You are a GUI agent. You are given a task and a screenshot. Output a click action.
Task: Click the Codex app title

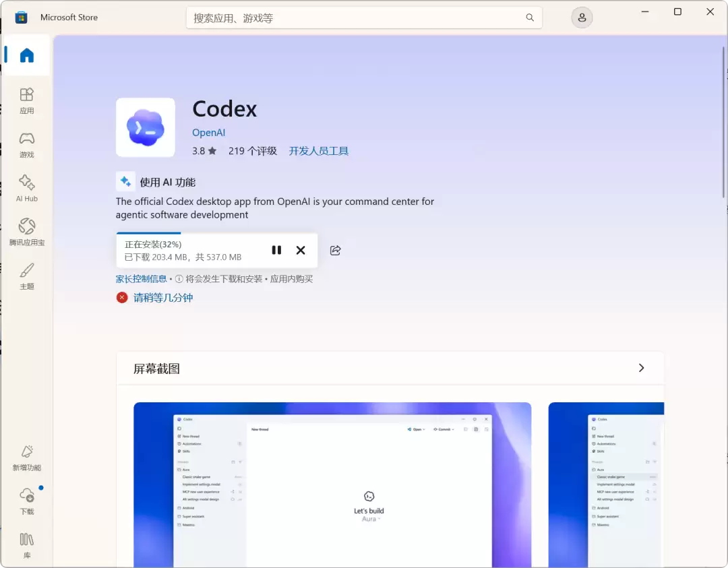[x=224, y=109]
